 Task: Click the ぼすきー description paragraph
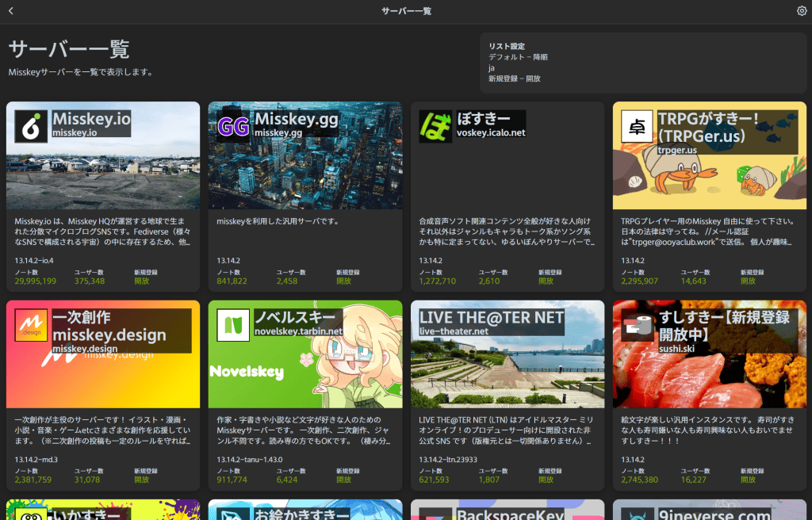pyautogui.click(x=507, y=231)
